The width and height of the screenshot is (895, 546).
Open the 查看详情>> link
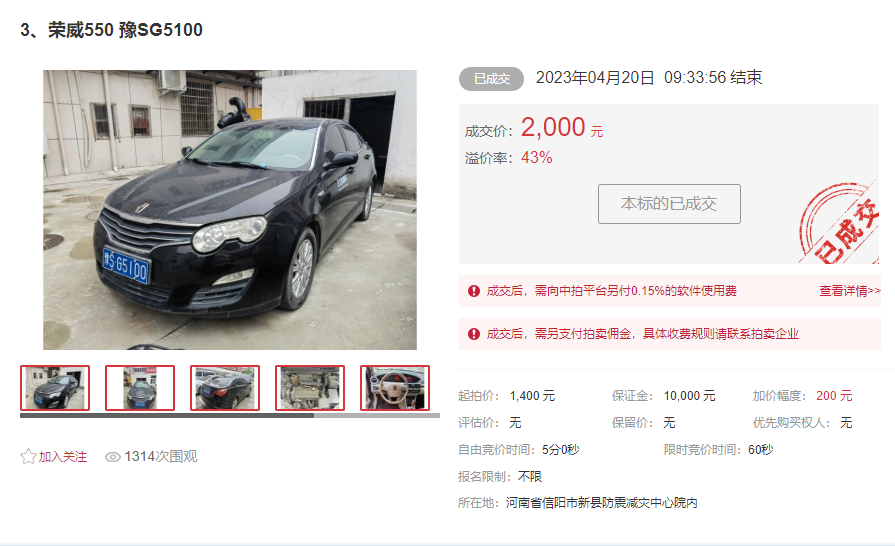[849, 291]
